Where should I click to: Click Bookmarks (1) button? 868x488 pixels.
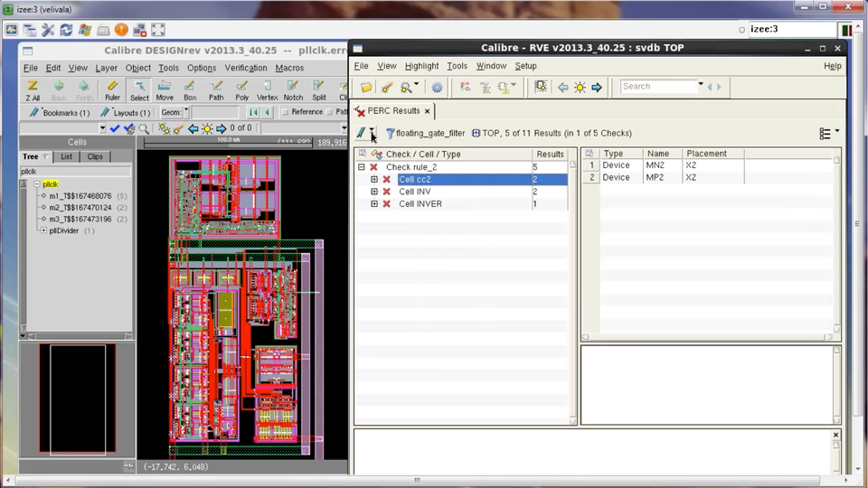[60, 112]
